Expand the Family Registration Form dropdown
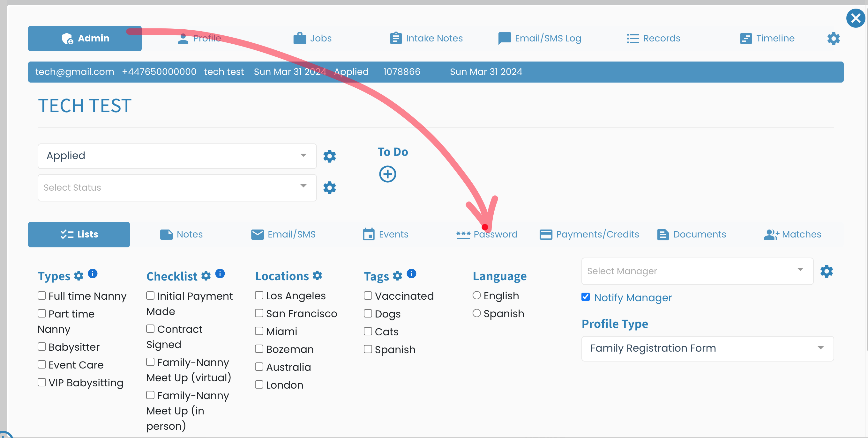This screenshot has width=868, height=438. coord(707,348)
